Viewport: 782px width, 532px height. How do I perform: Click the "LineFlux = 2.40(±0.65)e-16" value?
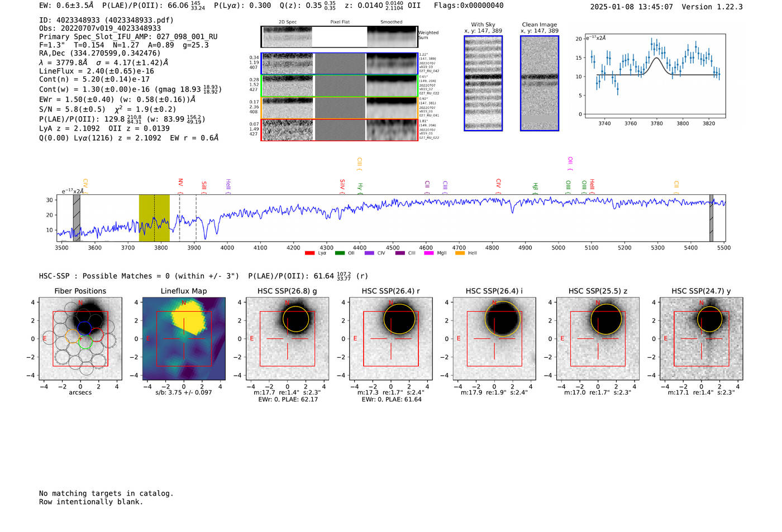pyautogui.click(x=97, y=71)
